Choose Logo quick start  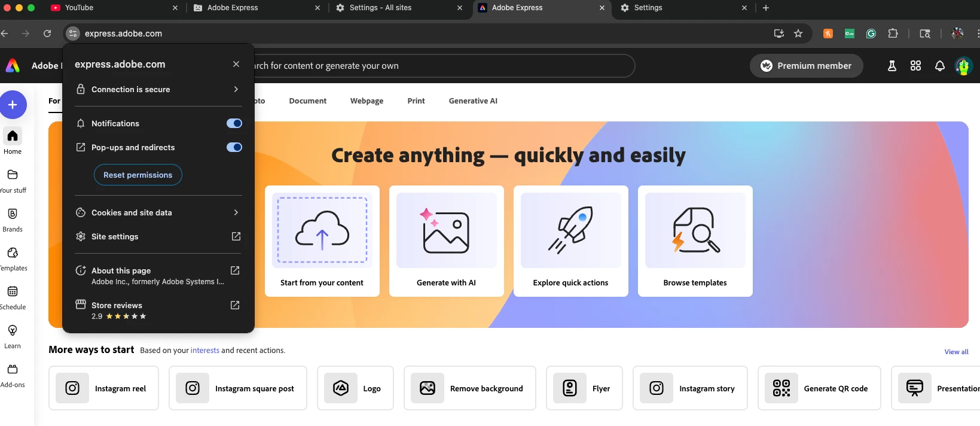(x=355, y=388)
